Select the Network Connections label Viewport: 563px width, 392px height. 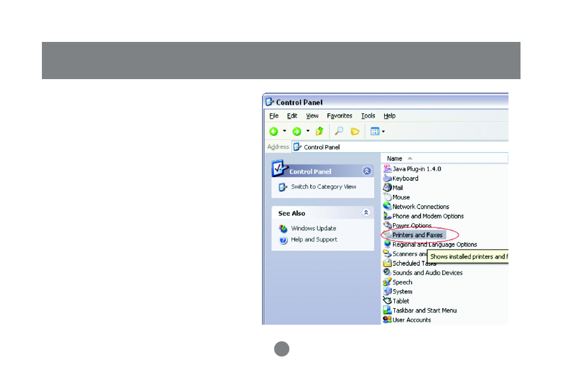[421, 207]
